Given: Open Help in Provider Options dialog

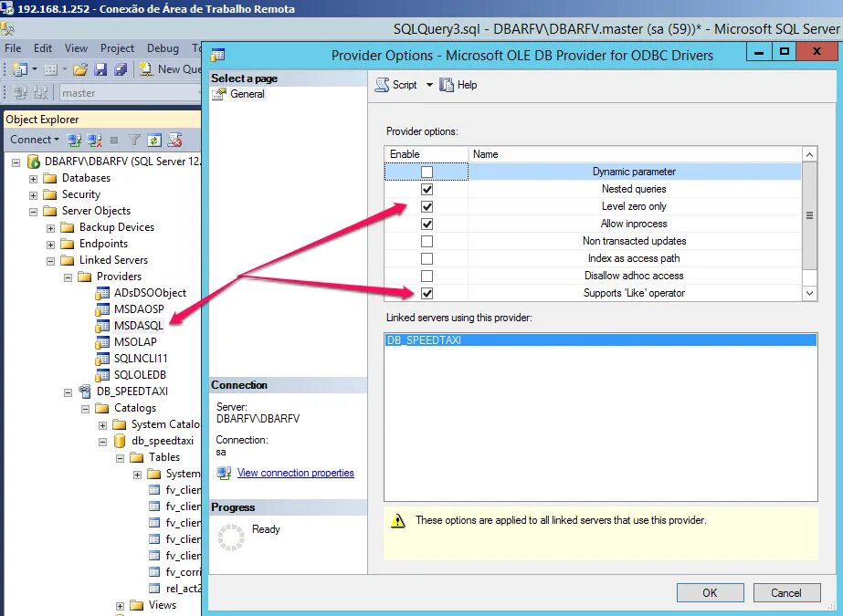Looking at the screenshot, I should click(x=458, y=85).
